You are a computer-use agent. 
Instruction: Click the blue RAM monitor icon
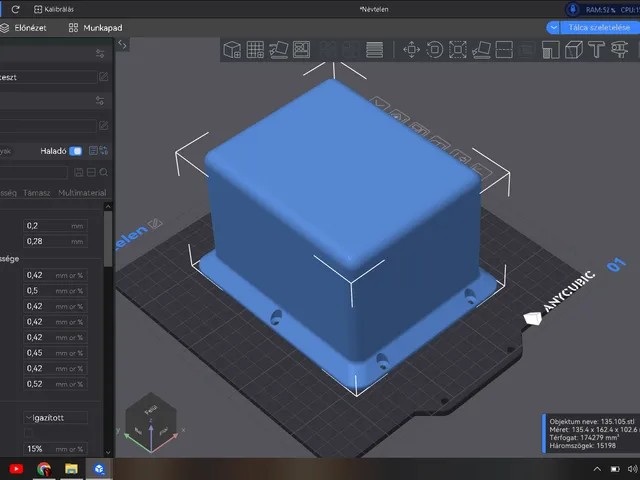[x=573, y=9]
